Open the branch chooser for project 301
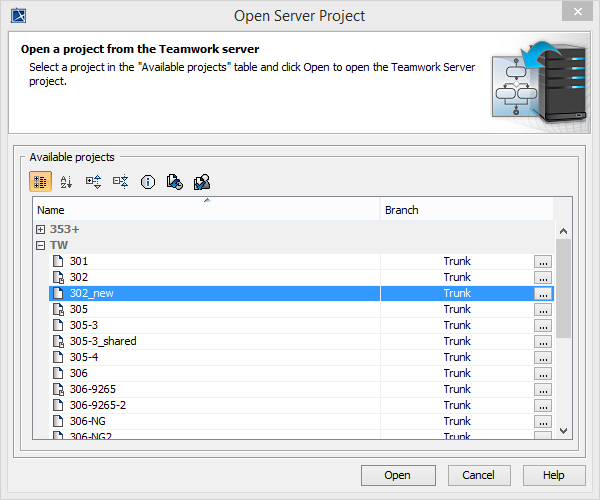The height and width of the screenshot is (500, 600). point(543,262)
